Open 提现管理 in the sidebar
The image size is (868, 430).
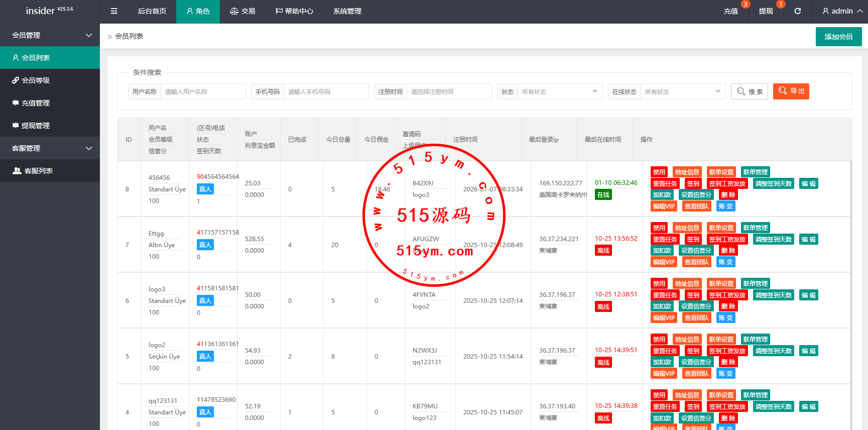tap(35, 126)
